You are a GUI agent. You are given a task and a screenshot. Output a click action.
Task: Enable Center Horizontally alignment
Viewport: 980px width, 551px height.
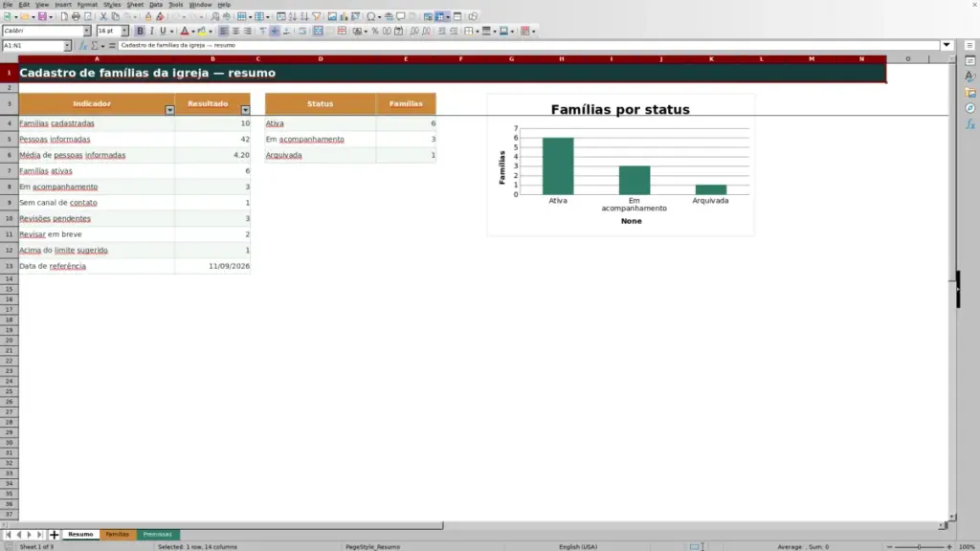[x=235, y=32]
